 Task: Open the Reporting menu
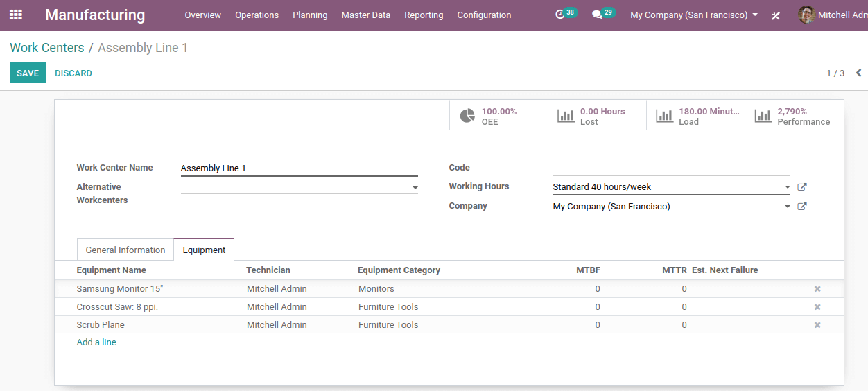(x=424, y=15)
